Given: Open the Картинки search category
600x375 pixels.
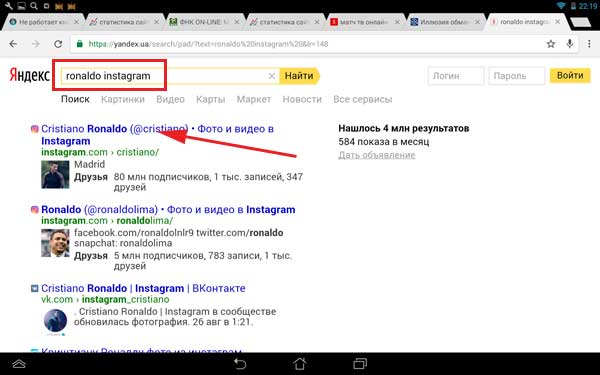Looking at the screenshot, I should coord(123,99).
